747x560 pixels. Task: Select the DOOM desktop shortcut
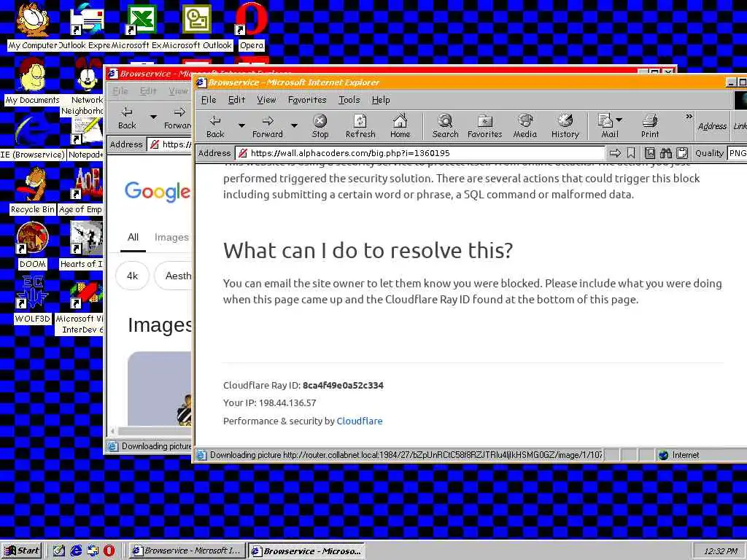(32, 246)
